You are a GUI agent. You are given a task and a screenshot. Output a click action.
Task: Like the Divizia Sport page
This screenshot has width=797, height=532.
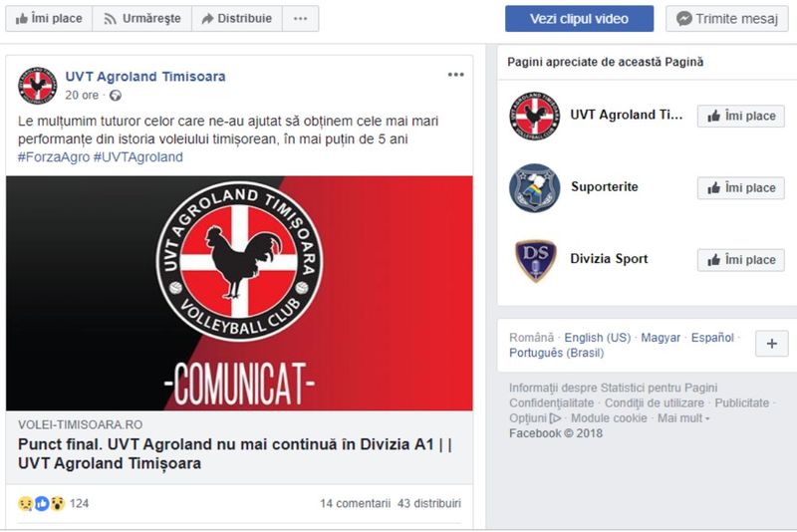[x=740, y=260]
